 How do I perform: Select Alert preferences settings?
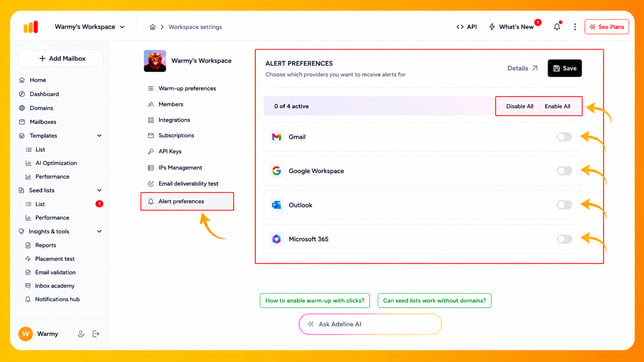coord(187,201)
